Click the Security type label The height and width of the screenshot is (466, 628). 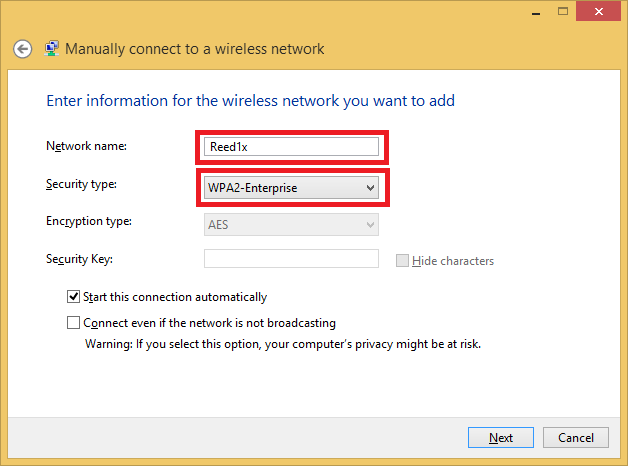81,184
